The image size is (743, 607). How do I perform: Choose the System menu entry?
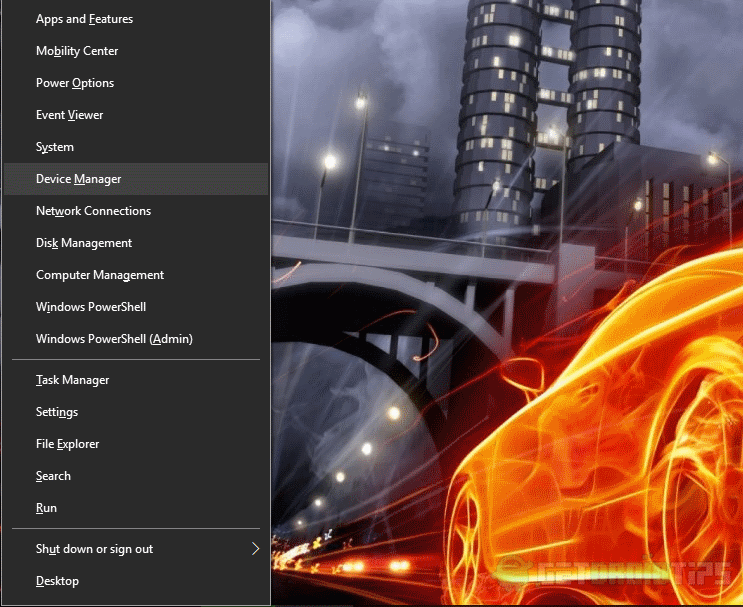(136, 147)
